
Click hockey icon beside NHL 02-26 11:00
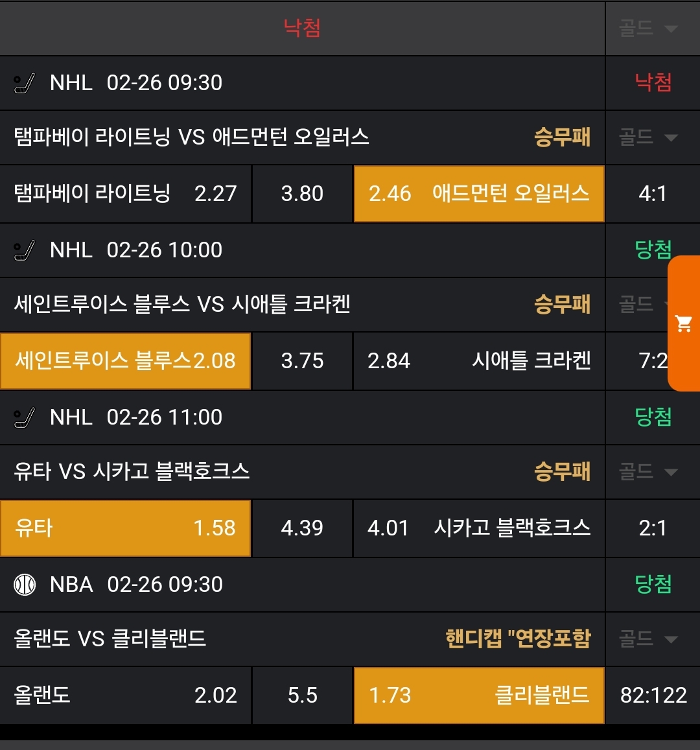point(25,418)
